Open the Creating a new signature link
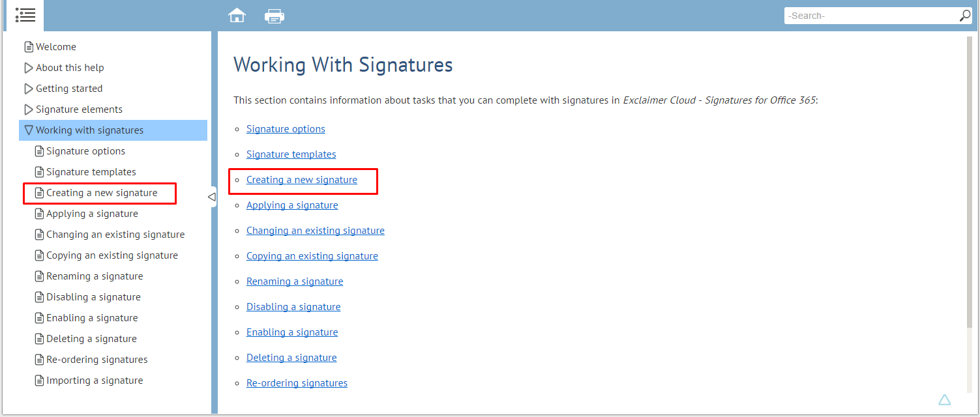 [302, 180]
